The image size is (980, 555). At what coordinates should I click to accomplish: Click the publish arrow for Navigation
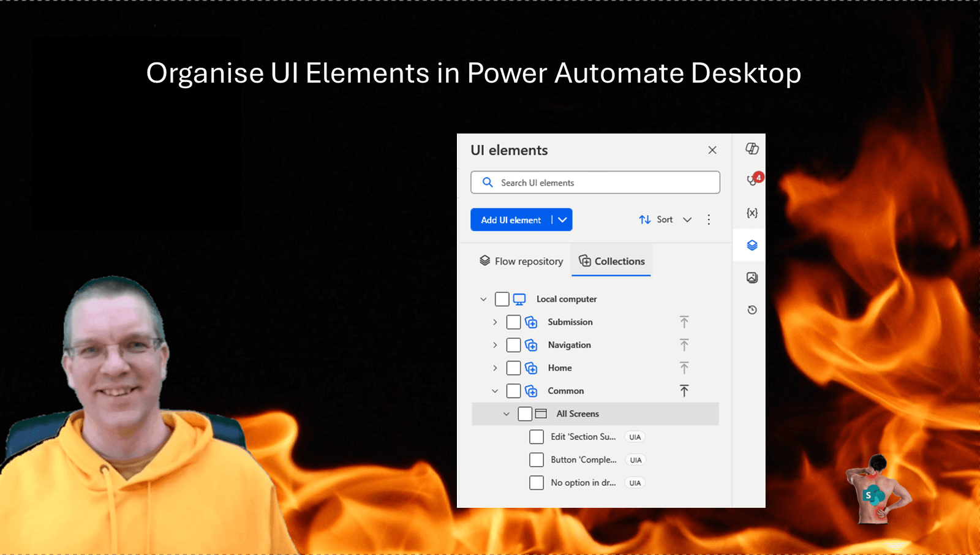684,345
